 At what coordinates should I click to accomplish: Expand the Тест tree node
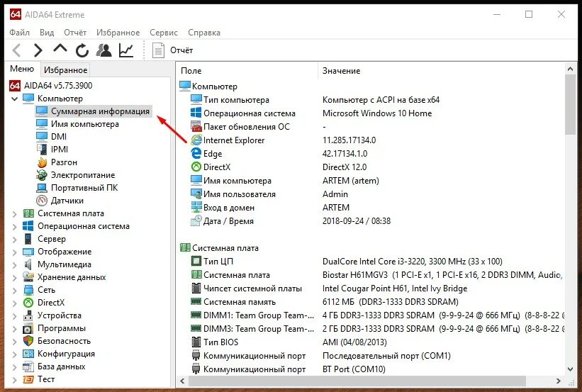14,380
